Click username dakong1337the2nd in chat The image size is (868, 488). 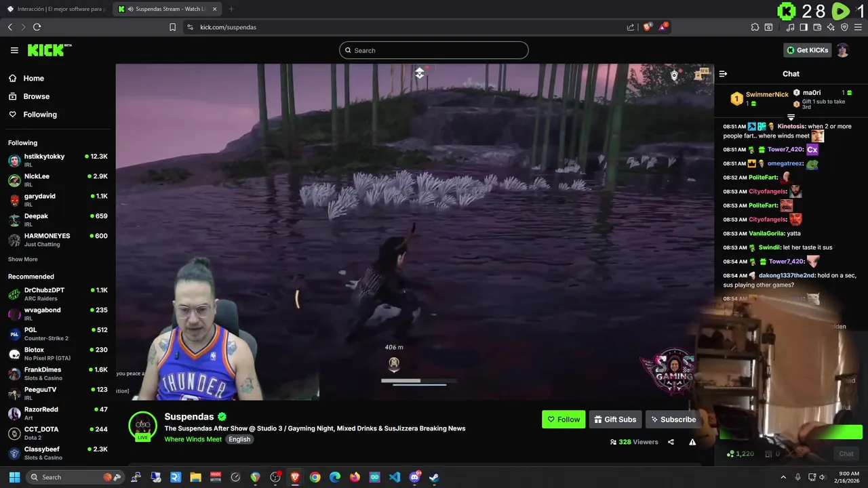coord(787,275)
